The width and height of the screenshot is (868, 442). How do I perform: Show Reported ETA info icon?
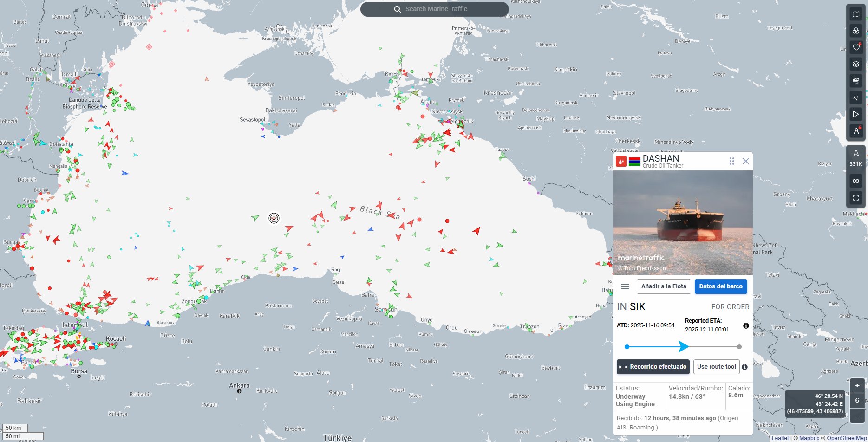pyautogui.click(x=746, y=326)
